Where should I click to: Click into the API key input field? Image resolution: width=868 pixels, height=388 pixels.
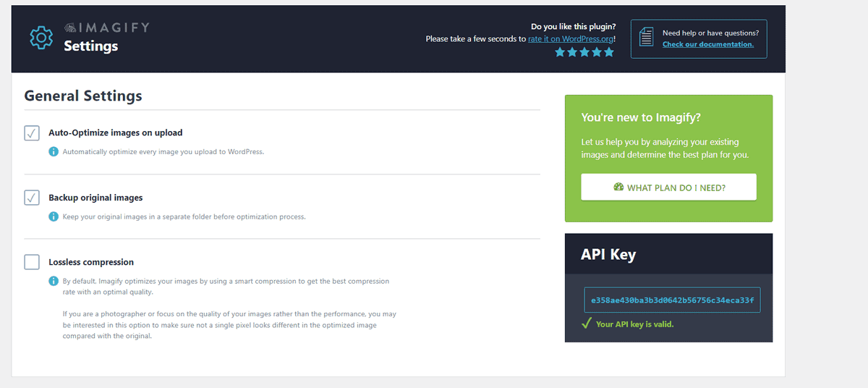[672, 300]
